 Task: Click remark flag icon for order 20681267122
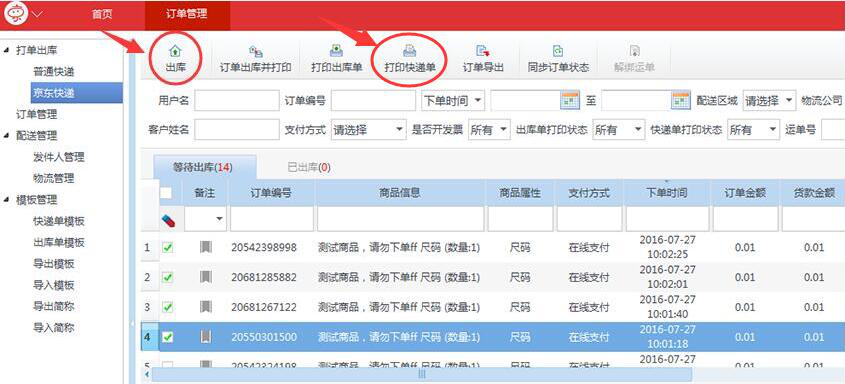click(205, 307)
